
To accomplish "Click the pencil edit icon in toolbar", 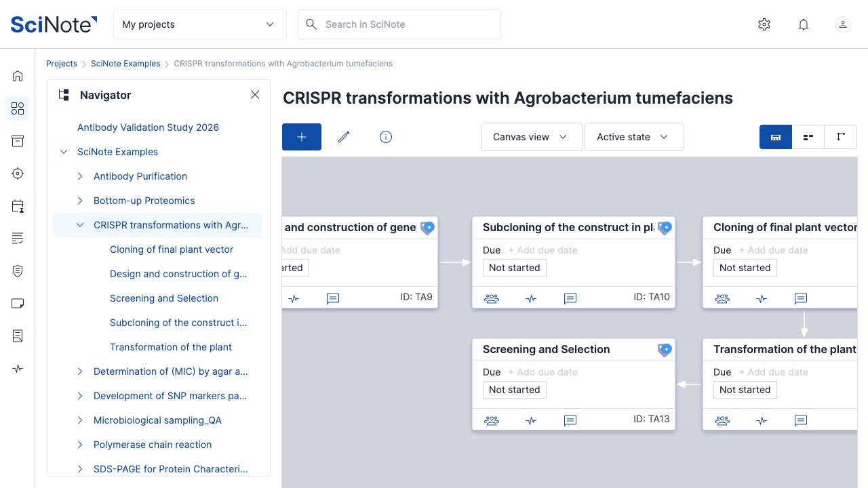I will pyautogui.click(x=344, y=137).
